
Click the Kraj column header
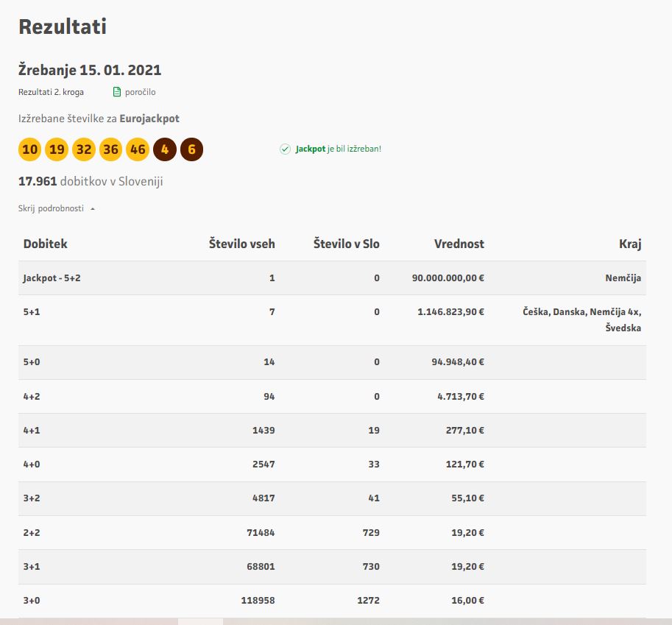[630, 244]
